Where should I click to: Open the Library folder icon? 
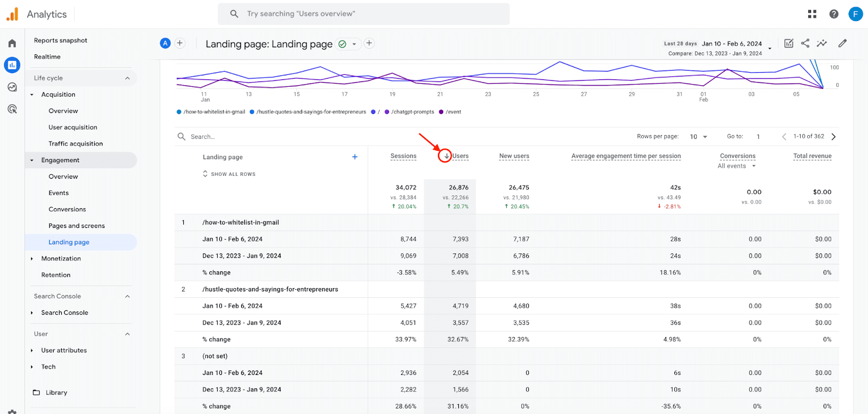[x=36, y=392]
